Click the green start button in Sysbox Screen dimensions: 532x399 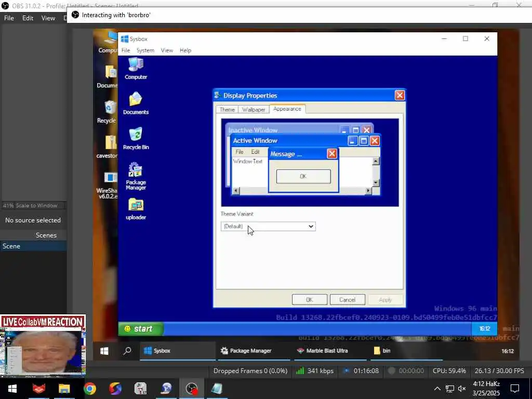140,329
